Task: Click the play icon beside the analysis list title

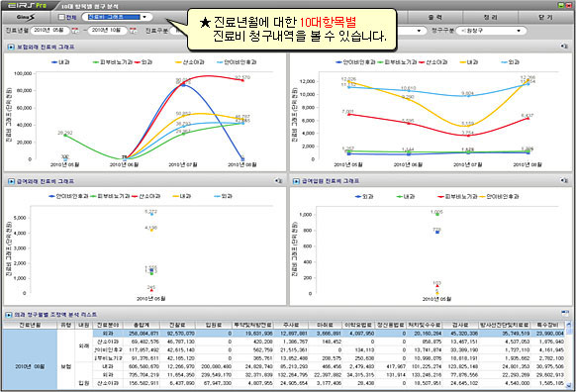Action: click(x=9, y=315)
